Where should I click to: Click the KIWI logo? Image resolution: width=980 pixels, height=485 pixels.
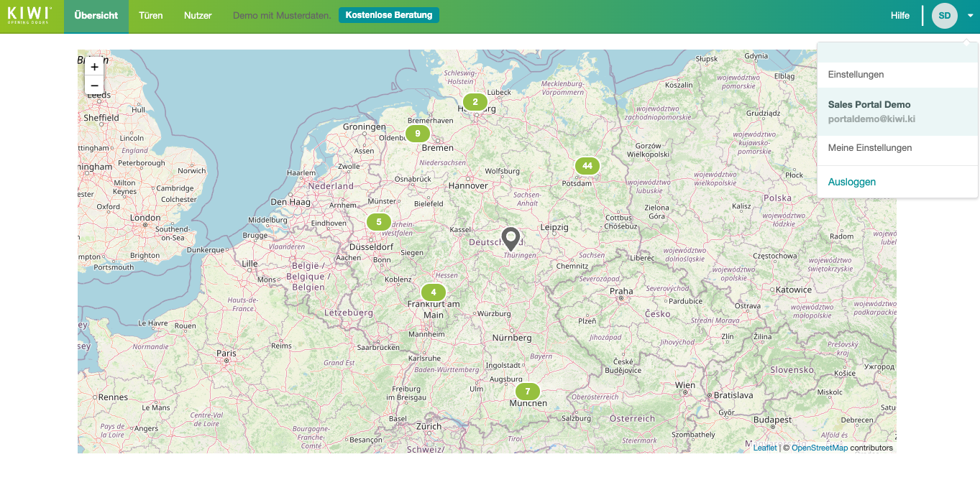29,16
